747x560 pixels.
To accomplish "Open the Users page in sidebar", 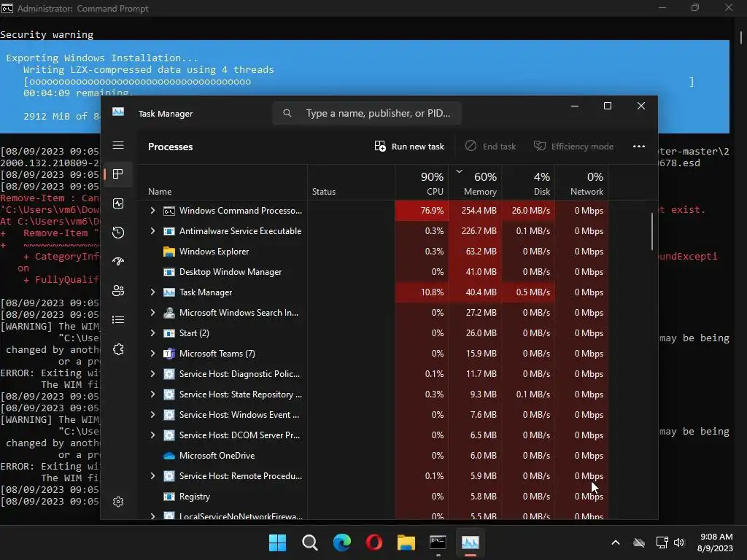I will tap(118, 290).
